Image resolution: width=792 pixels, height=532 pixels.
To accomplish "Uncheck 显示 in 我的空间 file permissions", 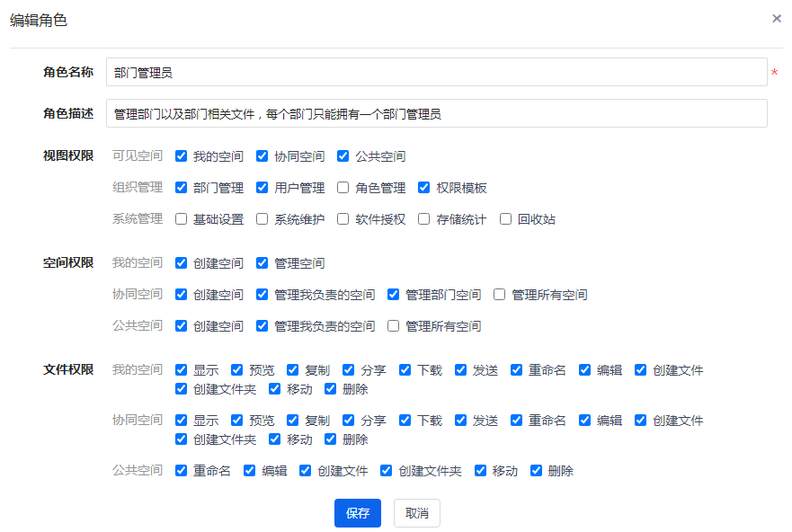I will point(181,370).
